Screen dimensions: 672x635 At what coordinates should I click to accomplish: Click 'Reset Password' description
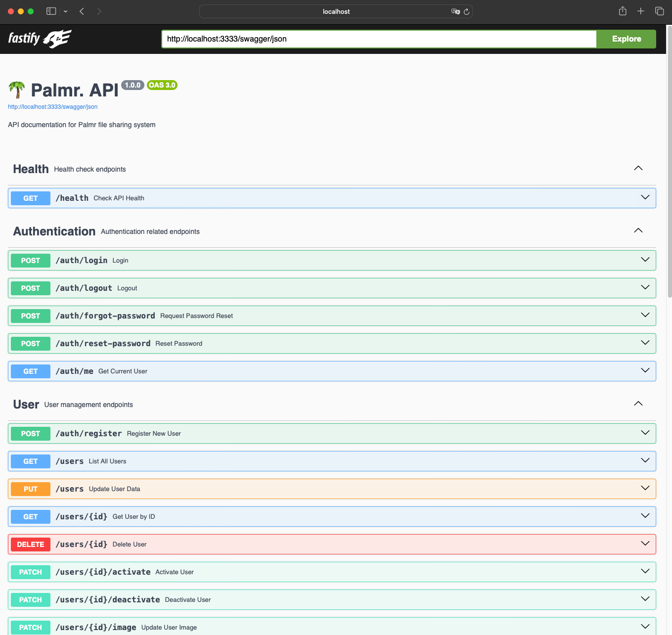click(179, 344)
